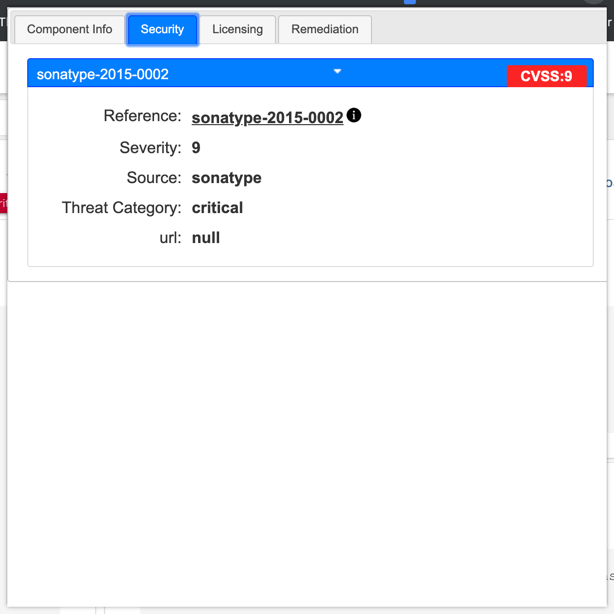614x614 pixels.
Task: Open the sonatype-2015-0002 reference link
Action: click(267, 117)
